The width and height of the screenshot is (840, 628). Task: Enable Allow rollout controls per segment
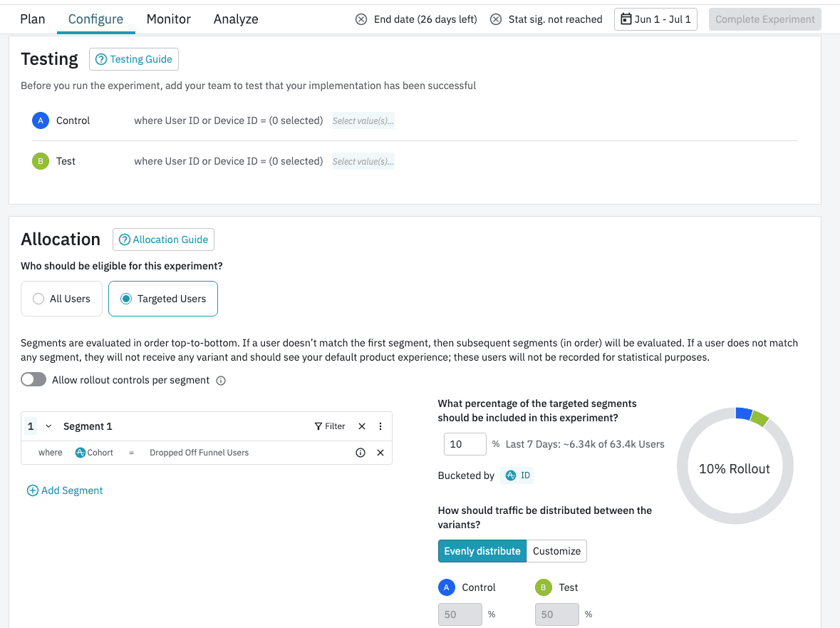tap(33, 379)
